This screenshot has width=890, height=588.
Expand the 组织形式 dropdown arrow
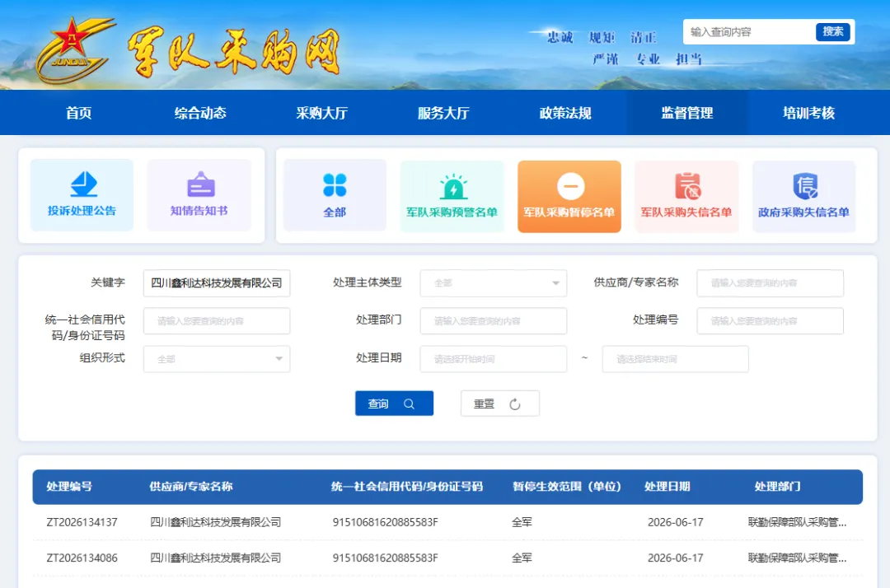(279, 359)
